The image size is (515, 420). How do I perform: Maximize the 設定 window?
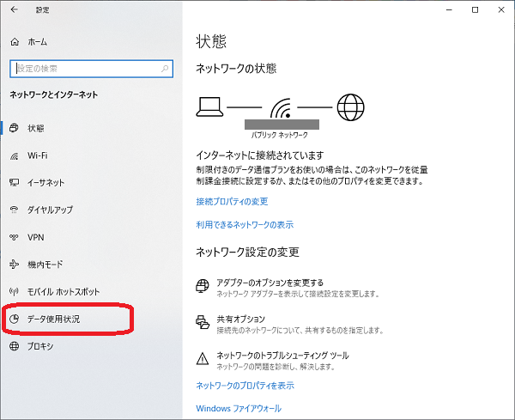point(475,9)
